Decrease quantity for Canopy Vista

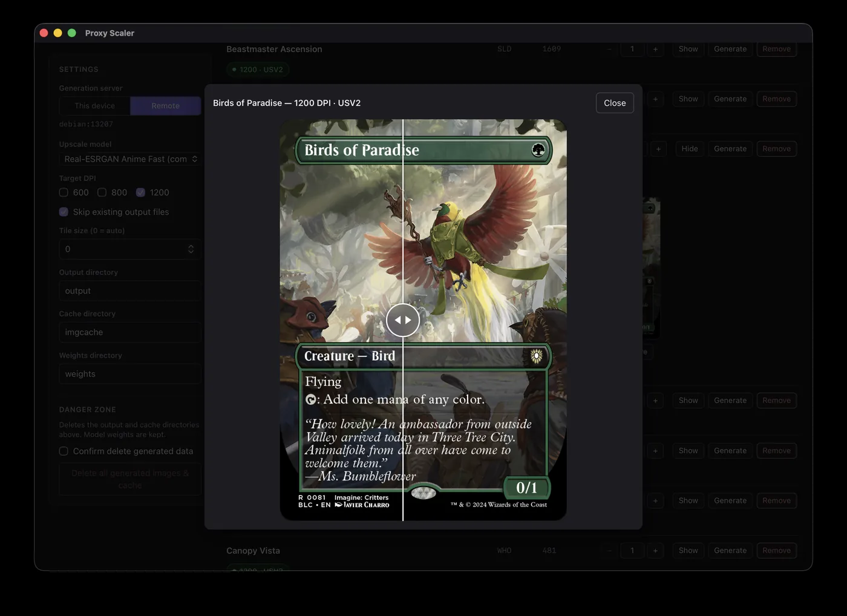click(609, 551)
